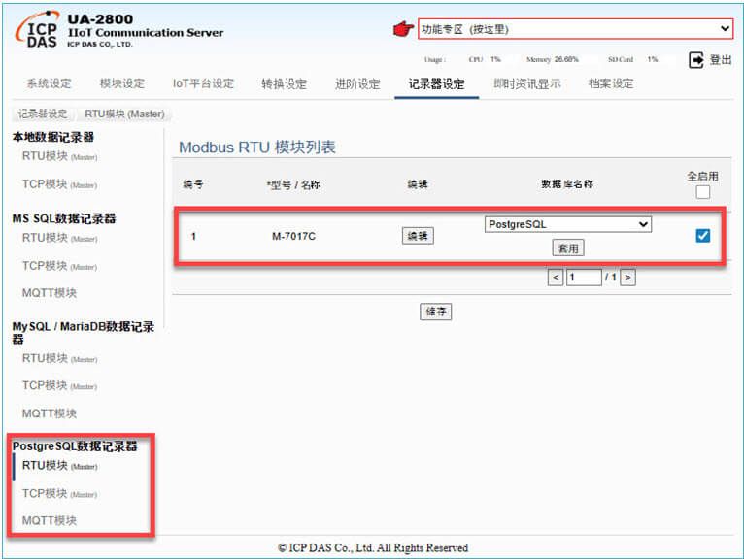Open the 模块设定 tab
The image size is (744, 560).
pos(122,83)
